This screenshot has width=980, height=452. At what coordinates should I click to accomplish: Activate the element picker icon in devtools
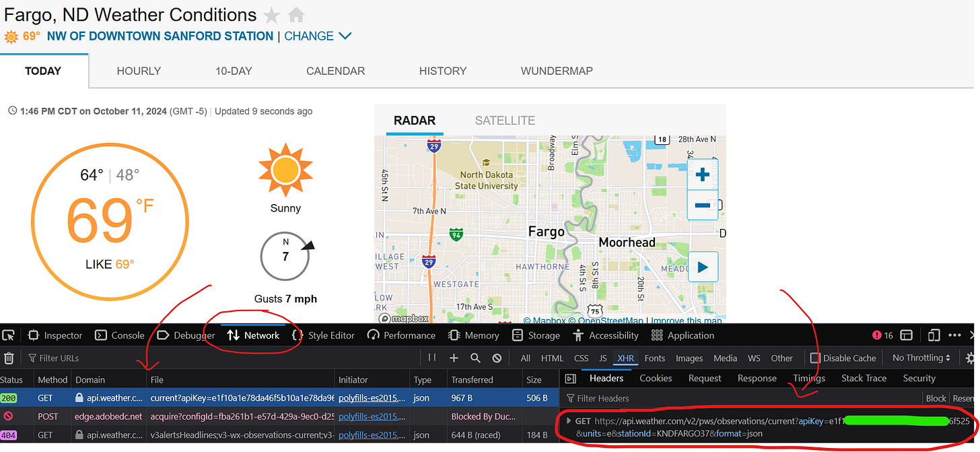tap(9, 335)
